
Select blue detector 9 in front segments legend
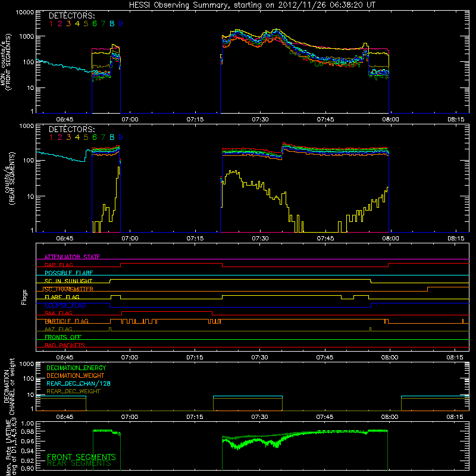coord(121,24)
